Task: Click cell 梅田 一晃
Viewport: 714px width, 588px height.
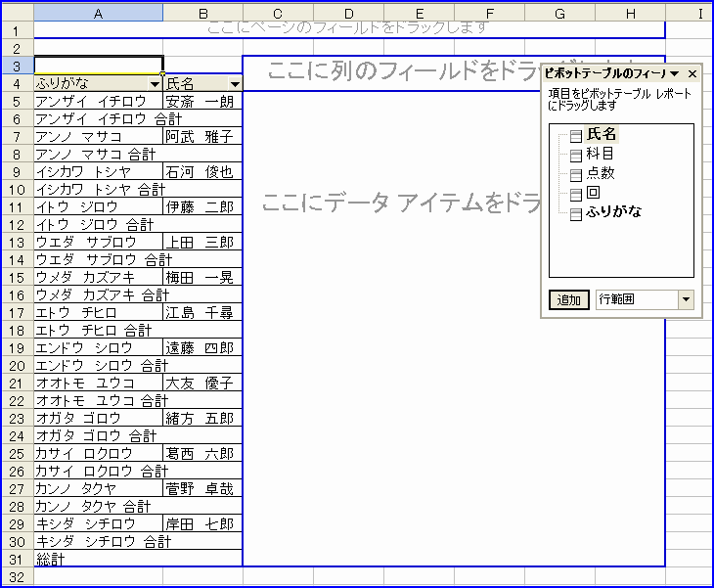Action: click(202, 278)
